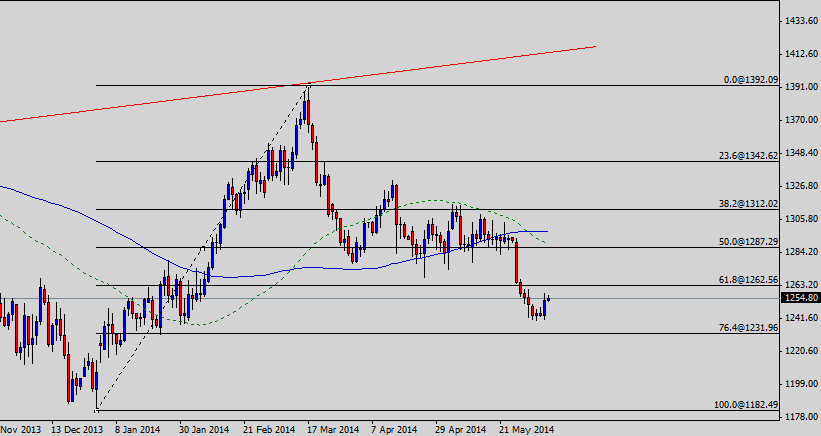
Task: Click the 30 Jan 2014 date label
Action: pyautogui.click(x=205, y=428)
